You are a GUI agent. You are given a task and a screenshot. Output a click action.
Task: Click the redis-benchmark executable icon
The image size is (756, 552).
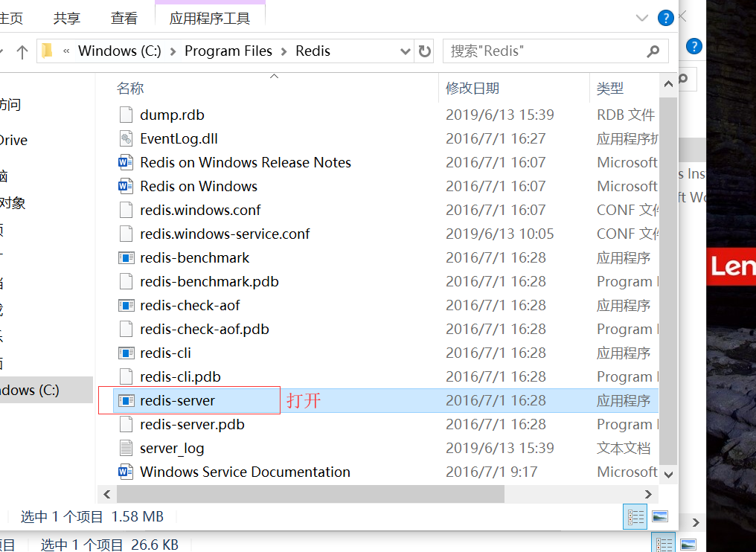tap(126, 258)
